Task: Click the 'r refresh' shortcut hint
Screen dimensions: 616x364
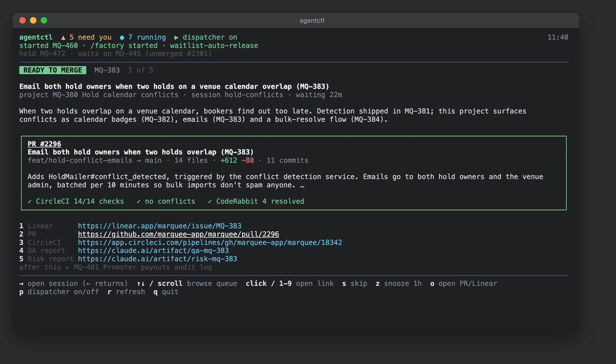Action: point(126,292)
